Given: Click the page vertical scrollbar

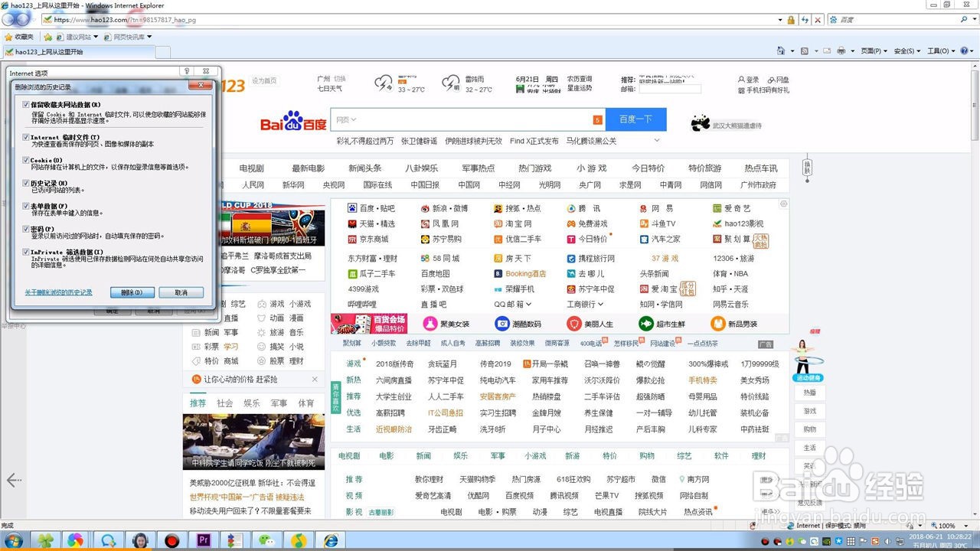Looking at the screenshot, I should point(975,291).
